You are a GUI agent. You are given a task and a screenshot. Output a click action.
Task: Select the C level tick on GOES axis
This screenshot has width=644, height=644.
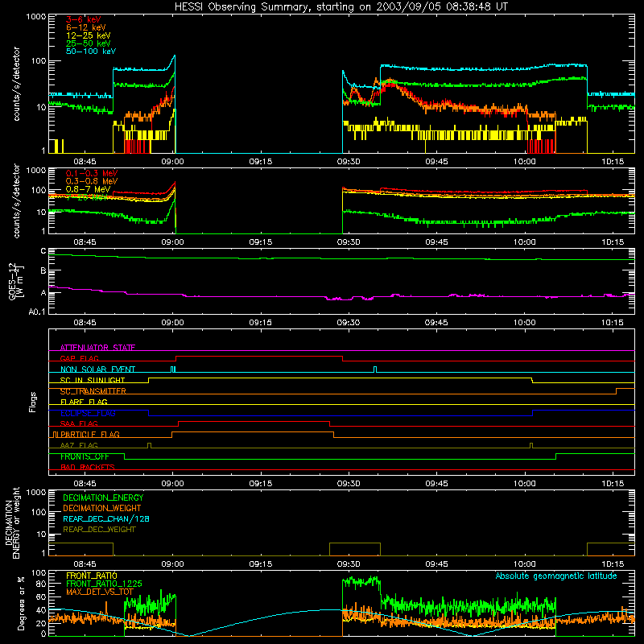tap(43, 251)
